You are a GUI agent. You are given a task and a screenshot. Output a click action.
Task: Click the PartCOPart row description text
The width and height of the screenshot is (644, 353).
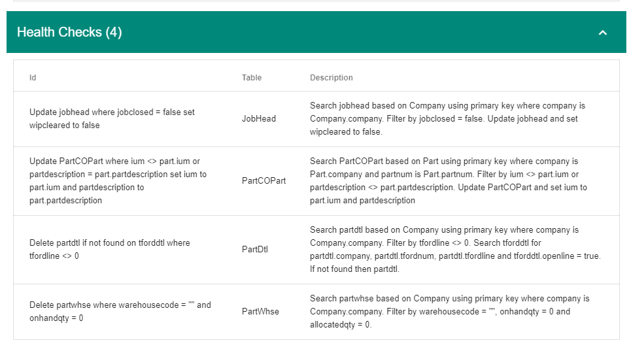pos(448,180)
